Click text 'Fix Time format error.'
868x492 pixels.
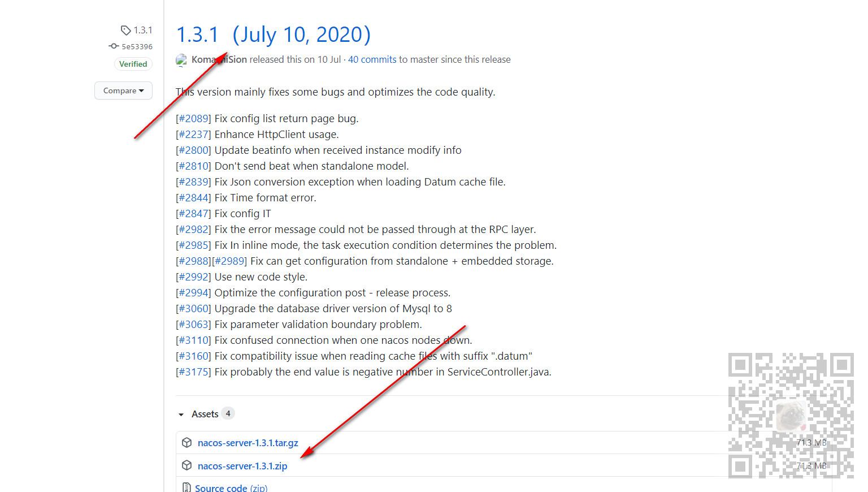tap(265, 197)
